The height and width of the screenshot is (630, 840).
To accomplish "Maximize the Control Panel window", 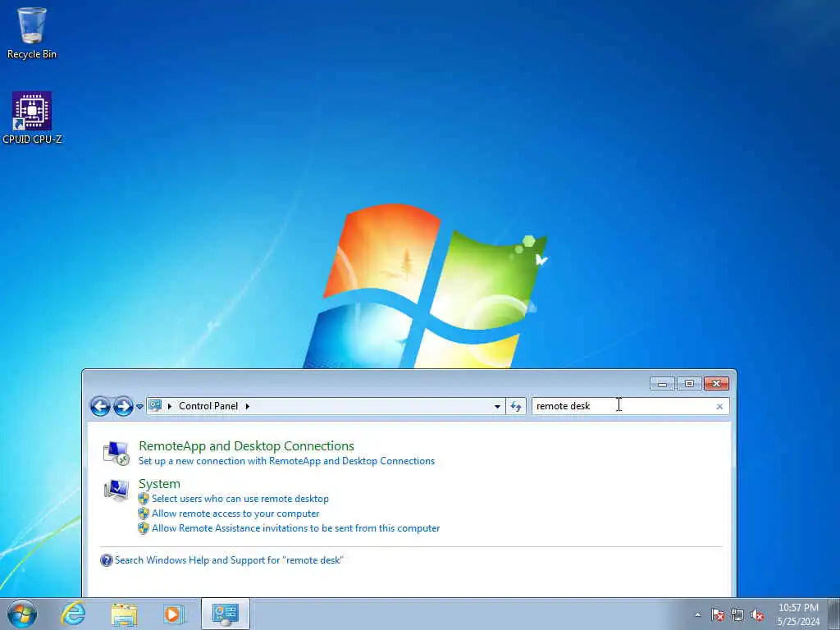I will pos(689,384).
